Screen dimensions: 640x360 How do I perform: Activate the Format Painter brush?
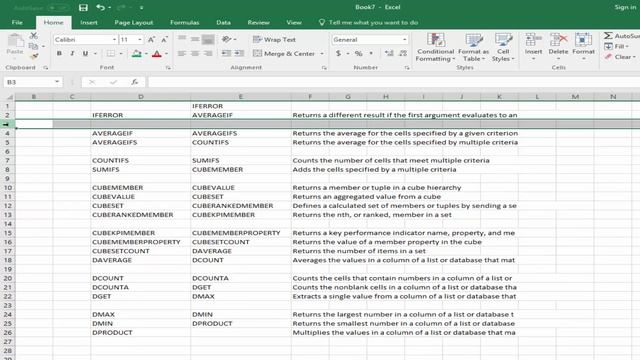coord(34,56)
